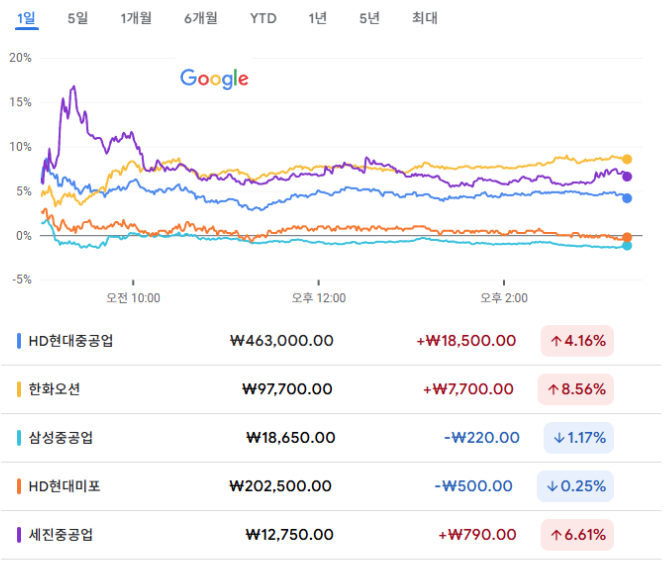
Task: Click the purple line's peak near 17%
Action: pos(74,87)
